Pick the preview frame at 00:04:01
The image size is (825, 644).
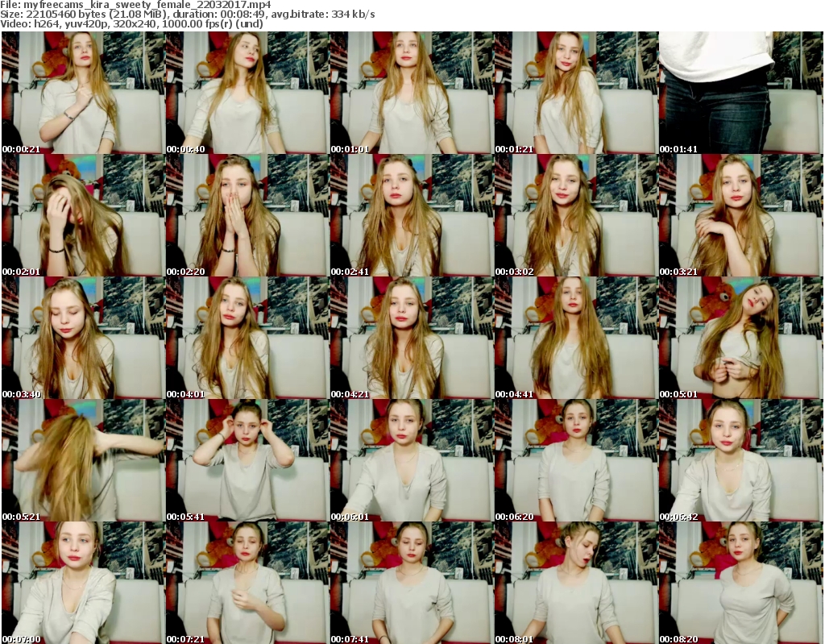pos(247,338)
